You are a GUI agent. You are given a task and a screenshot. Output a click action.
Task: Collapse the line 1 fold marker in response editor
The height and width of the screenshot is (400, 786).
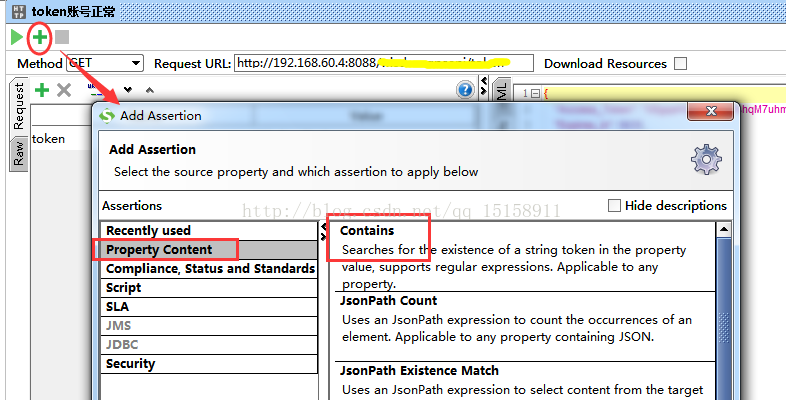click(x=535, y=93)
